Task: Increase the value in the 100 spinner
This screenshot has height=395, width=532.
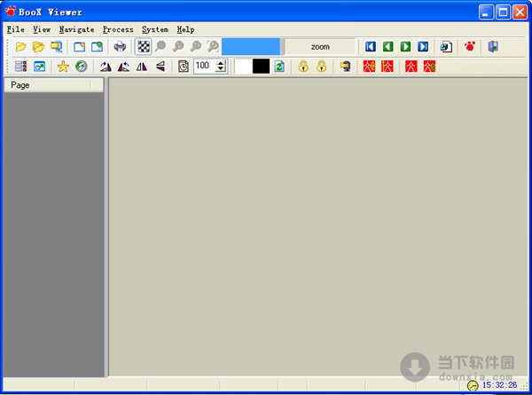Action: point(220,63)
